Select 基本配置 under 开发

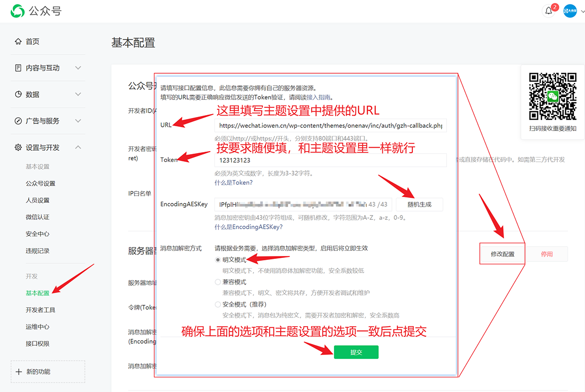click(x=38, y=293)
